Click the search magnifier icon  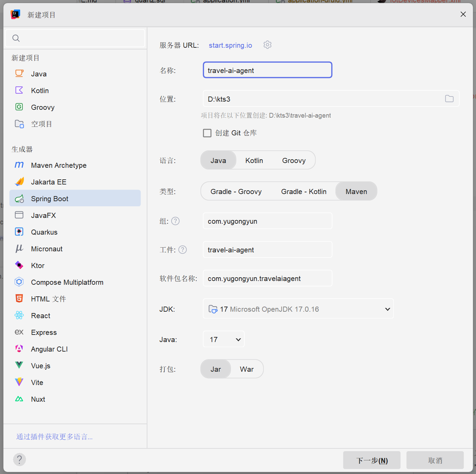tap(16, 38)
